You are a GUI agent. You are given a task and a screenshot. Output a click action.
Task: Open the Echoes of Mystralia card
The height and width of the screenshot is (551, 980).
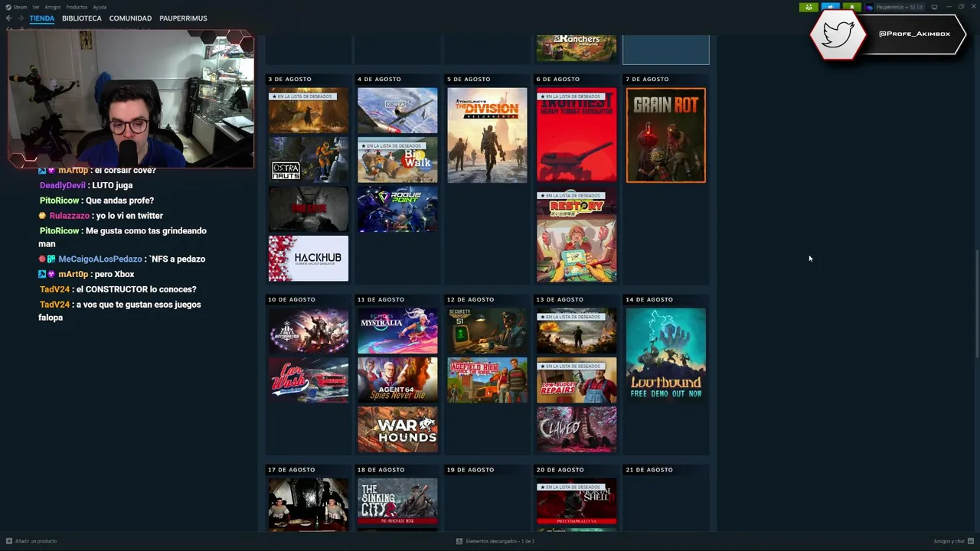tap(397, 331)
